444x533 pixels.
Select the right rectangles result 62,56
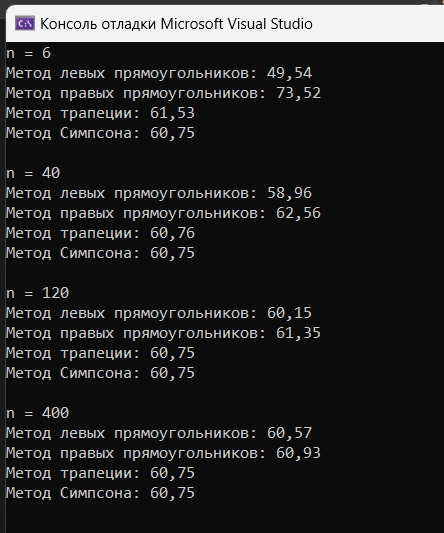(298, 213)
